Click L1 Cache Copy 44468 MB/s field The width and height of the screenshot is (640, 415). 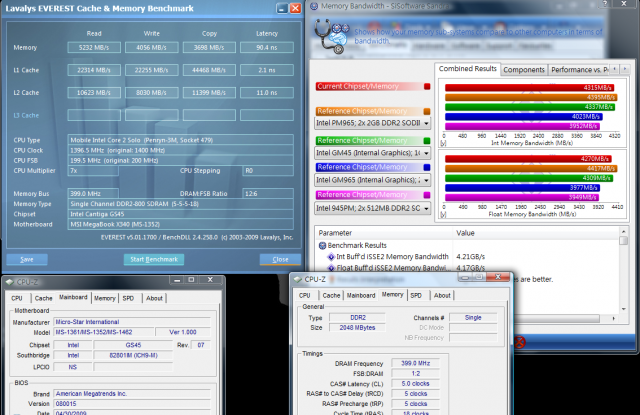tap(209, 70)
